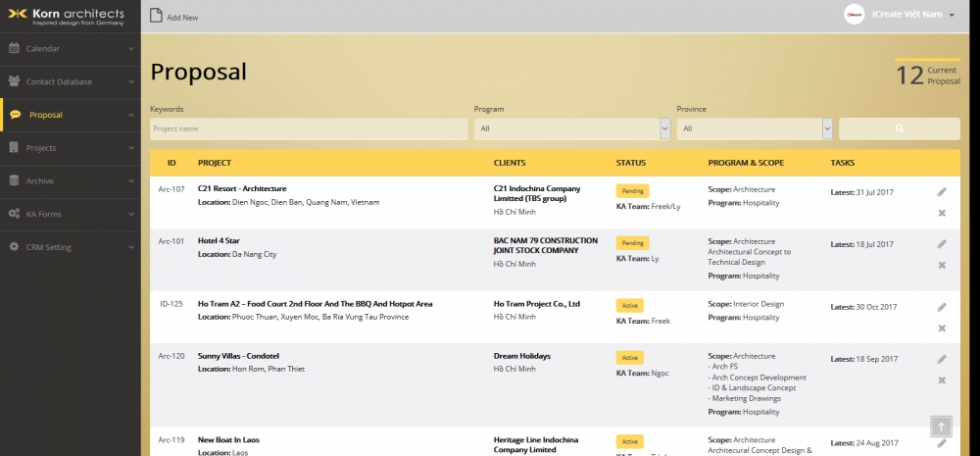The width and height of the screenshot is (980, 456).
Task: Click the 12 Current Proposal counter
Action: click(x=927, y=76)
